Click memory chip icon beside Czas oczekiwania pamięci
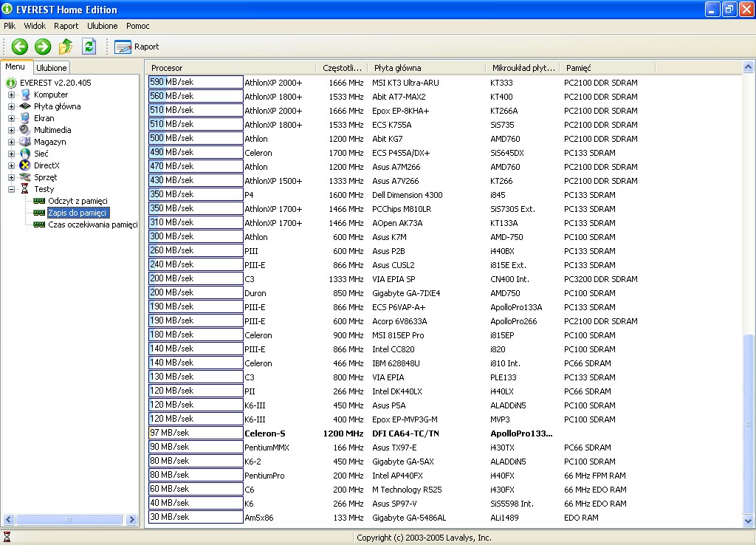This screenshot has width=756, height=545. (x=39, y=224)
